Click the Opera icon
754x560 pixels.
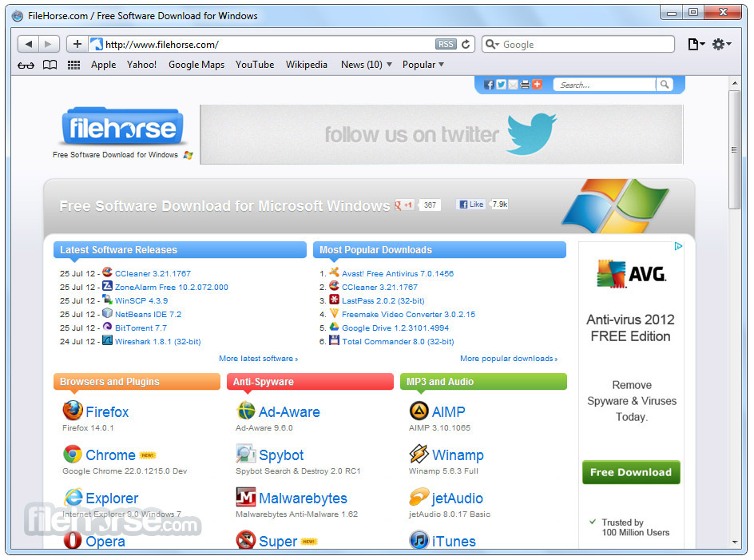click(73, 540)
